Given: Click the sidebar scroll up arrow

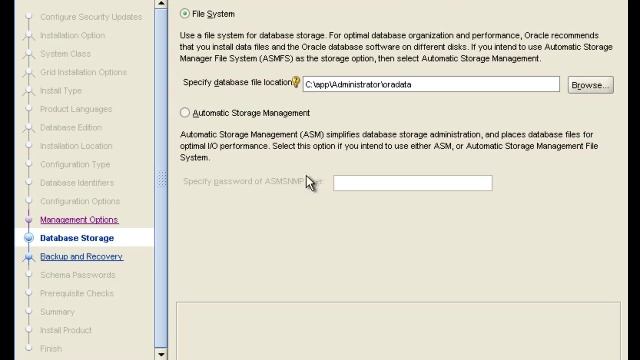Looking at the screenshot, I should click(x=161, y=4).
